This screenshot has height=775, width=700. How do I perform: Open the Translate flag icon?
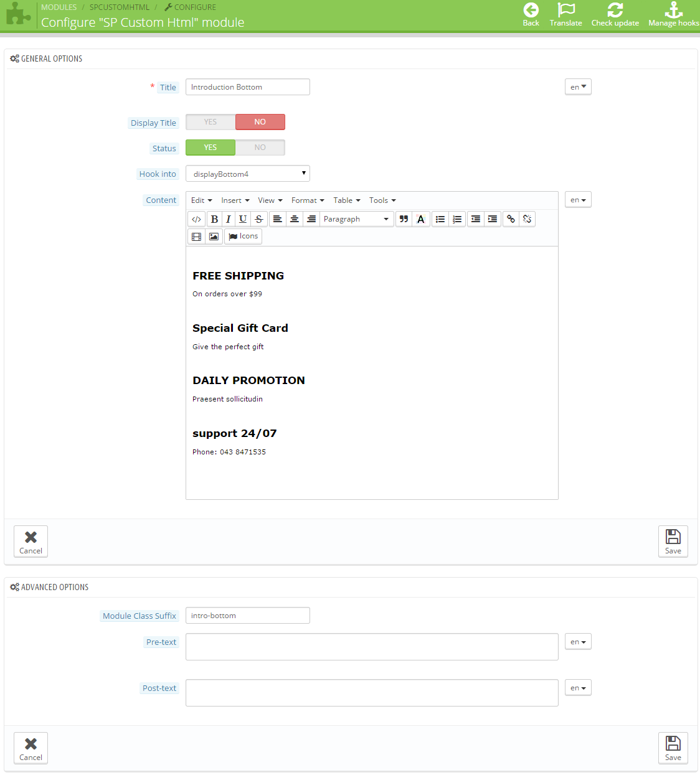coord(566,10)
